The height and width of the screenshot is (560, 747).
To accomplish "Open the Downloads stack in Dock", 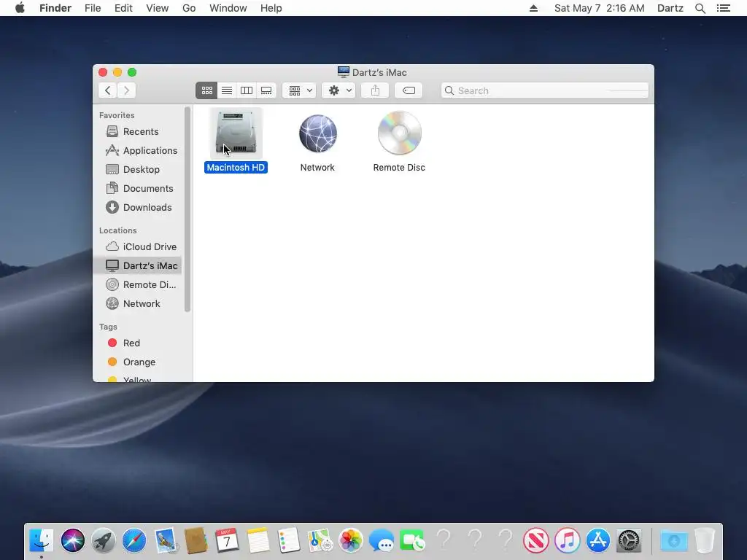I will (x=674, y=540).
